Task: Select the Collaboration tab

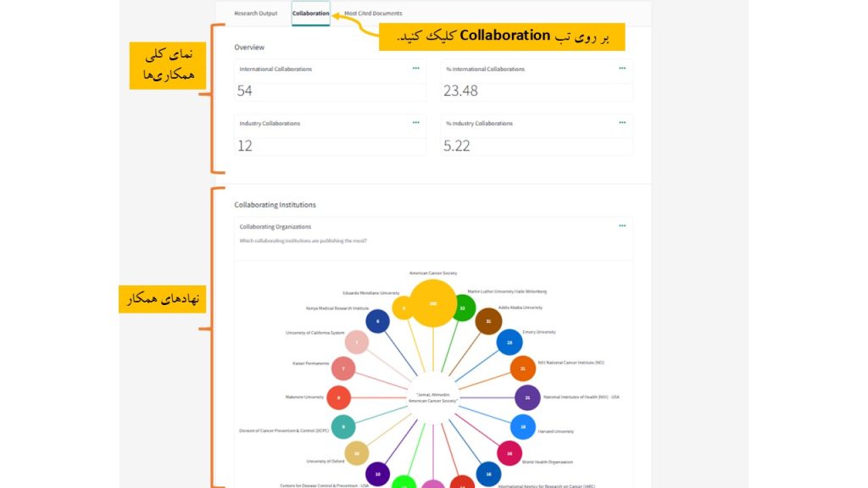Action: coord(310,14)
